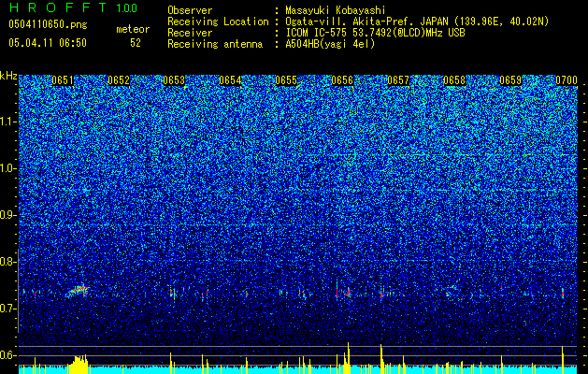The image size is (588, 374).
Task: Click the 0651 time marker
Action: (x=63, y=80)
